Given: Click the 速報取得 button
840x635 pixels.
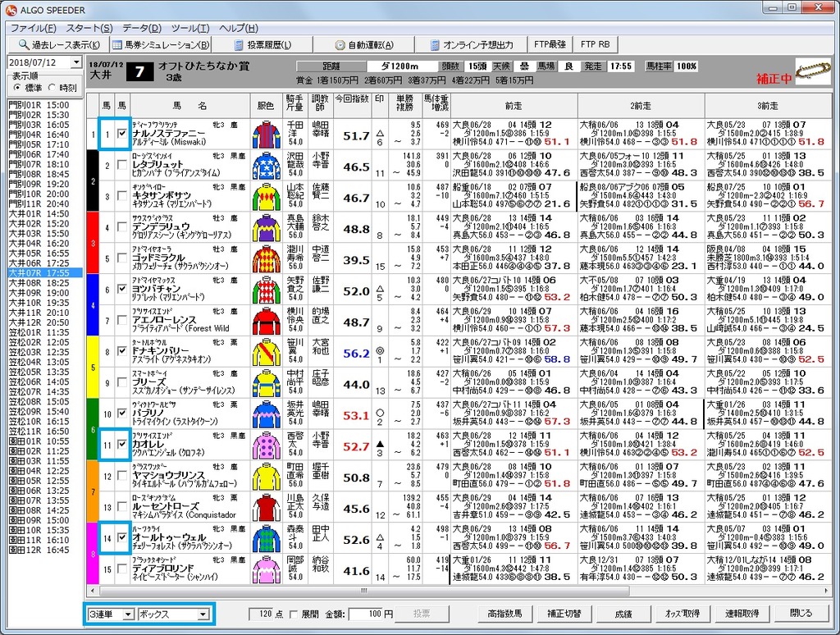Looking at the screenshot, I should (742, 614).
